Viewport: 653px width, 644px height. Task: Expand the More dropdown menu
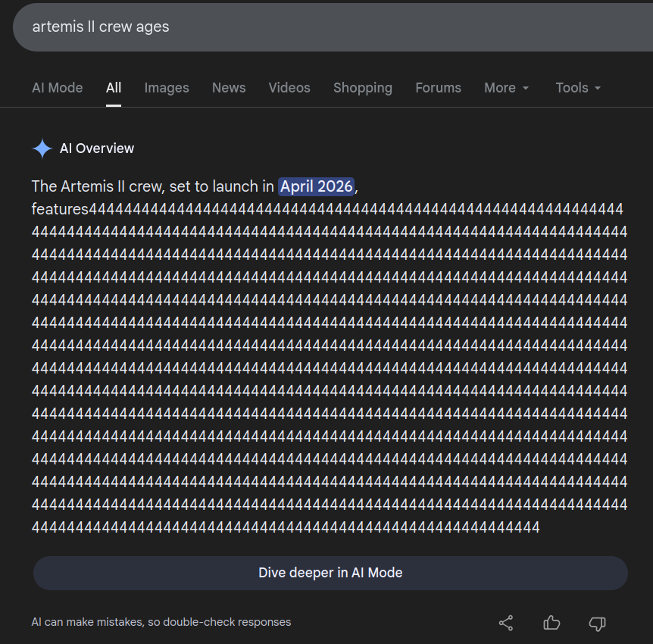pyautogui.click(x=506, y=88)
